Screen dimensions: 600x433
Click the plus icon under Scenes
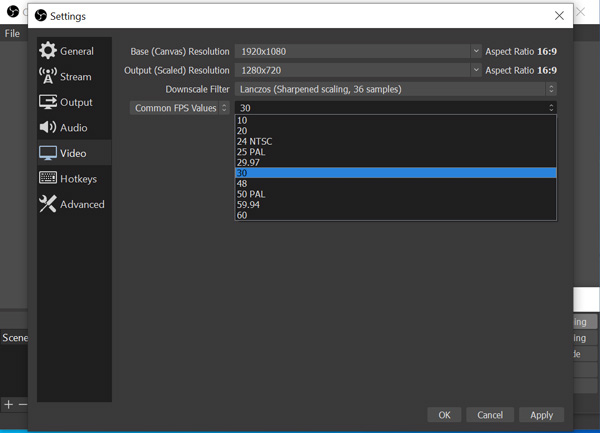9,405
